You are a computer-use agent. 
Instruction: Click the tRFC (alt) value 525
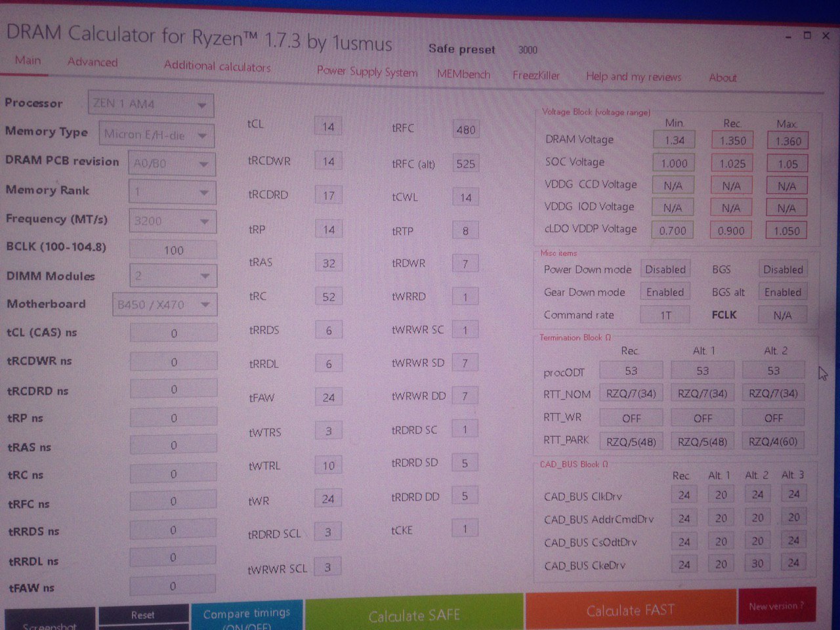465,163
